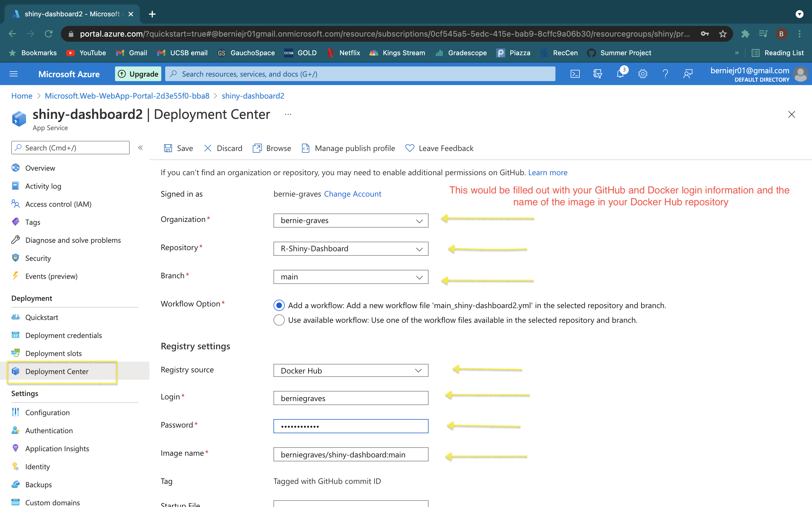Go to Configuration in Settings menu
This screenshot has height=507, width=812.
point(47,412)
